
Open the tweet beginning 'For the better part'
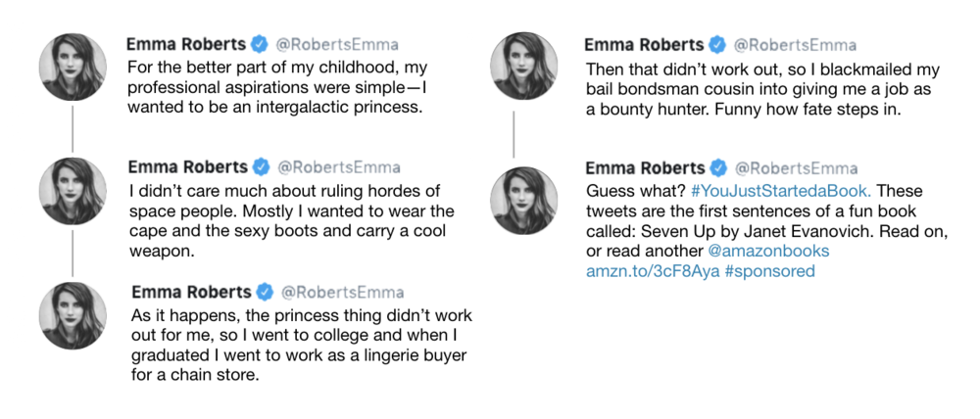[277, 87]
